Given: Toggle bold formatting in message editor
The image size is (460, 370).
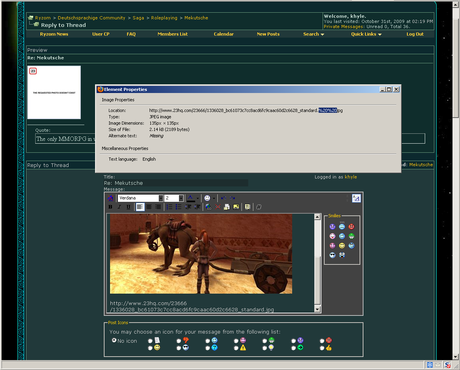Looking at the screenshot, I should click(110, 207).
